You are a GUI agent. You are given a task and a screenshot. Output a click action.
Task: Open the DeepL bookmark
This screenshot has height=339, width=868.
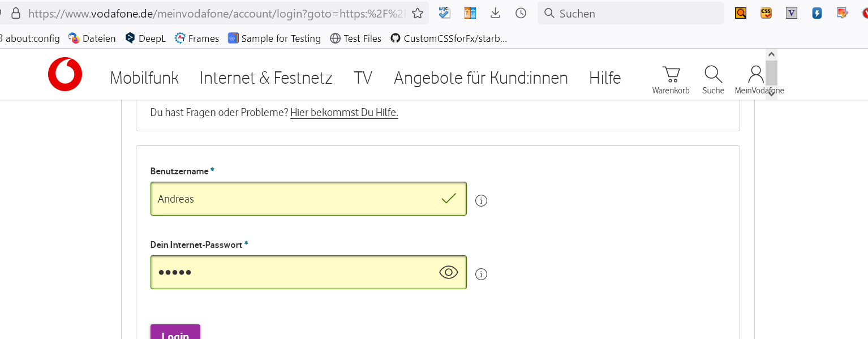[x=145, y=38]
